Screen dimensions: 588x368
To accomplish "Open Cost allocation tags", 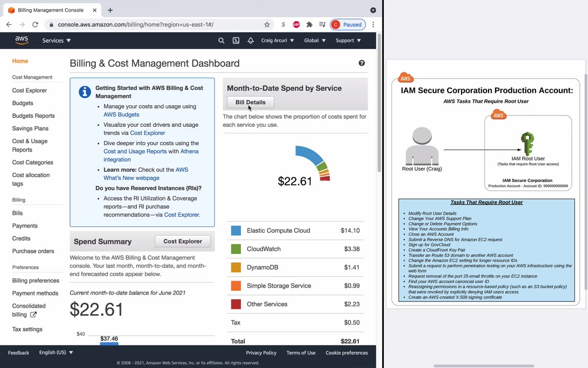I will click(31, 179).
